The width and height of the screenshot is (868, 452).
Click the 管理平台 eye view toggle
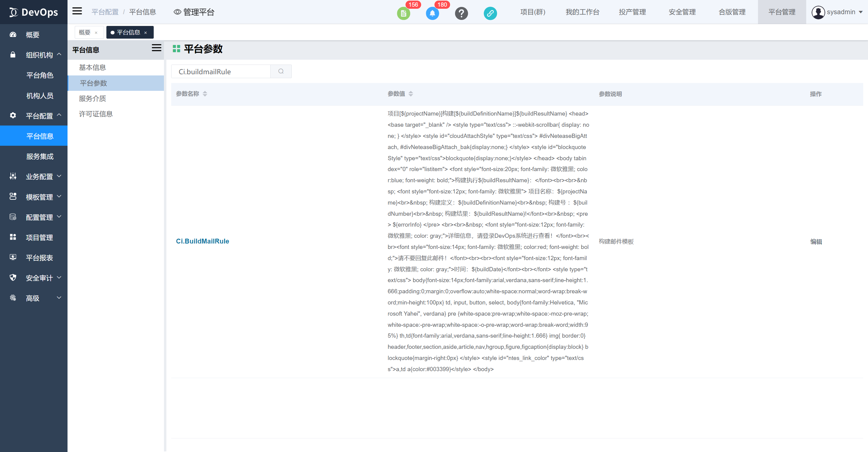pyautogui.click(x=194, y=12)
